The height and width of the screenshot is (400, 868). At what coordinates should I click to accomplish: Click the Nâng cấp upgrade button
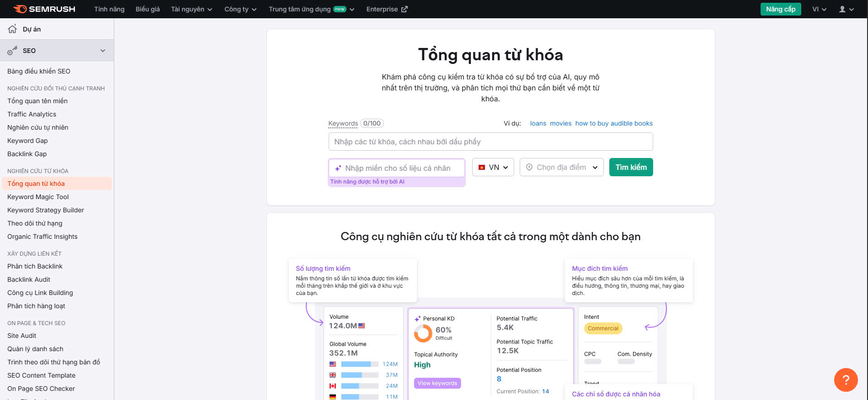tap(780, 9)
